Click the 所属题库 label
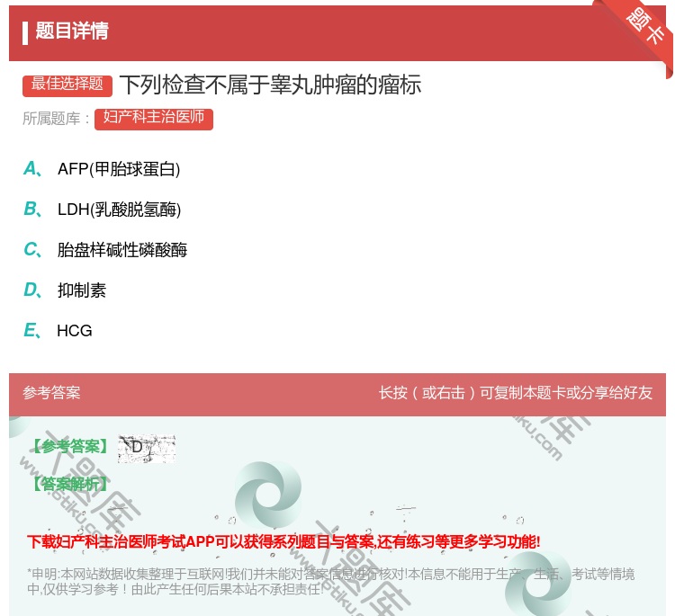 click(x=56, y=119)
